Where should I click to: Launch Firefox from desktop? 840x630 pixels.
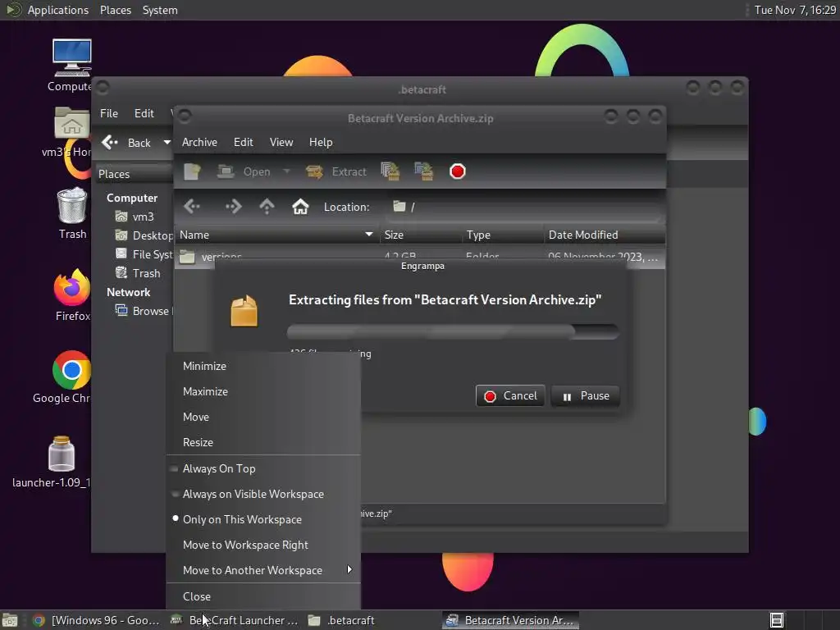coord(72,294)
